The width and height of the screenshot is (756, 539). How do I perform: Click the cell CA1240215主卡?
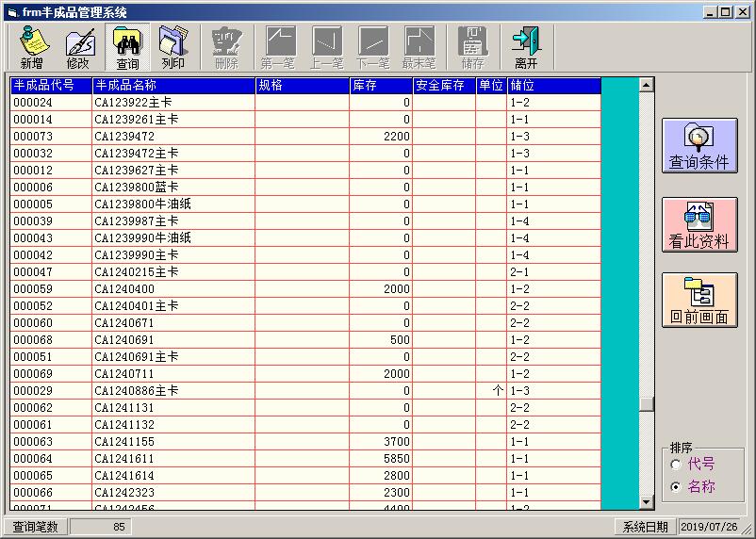(x=173, y=272)
